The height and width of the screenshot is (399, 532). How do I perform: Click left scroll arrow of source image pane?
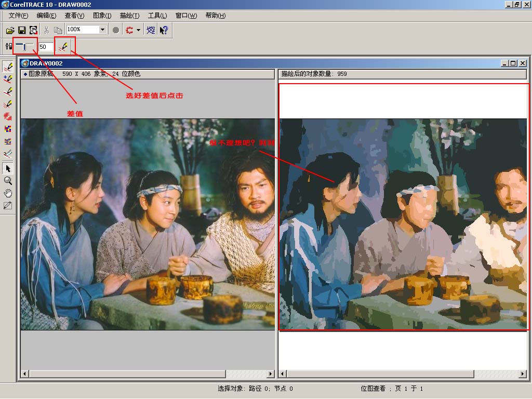(24, 374)
